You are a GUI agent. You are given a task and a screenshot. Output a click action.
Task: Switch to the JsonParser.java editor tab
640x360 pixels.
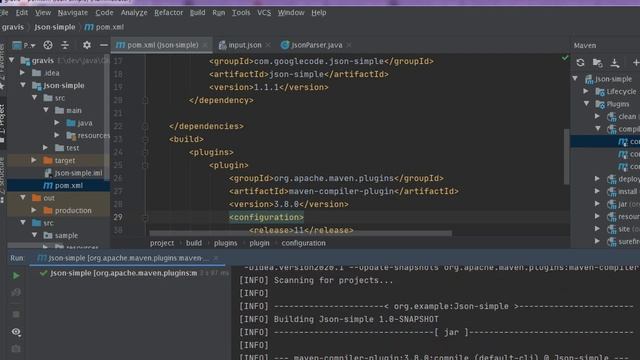click(316, 45)
